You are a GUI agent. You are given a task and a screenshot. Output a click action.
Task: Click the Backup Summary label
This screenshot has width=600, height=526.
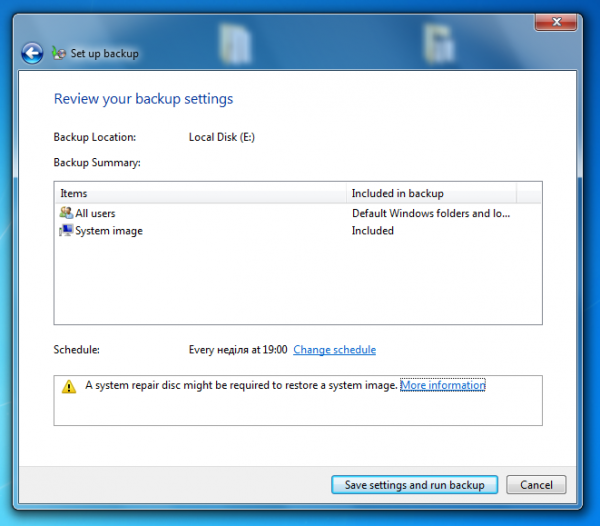pos(97,163)
